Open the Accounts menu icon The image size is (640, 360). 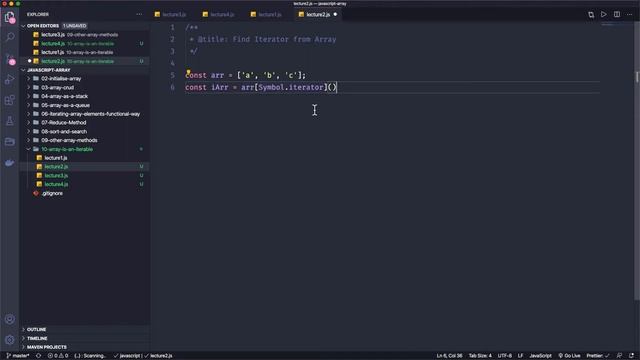click(9, 319)
